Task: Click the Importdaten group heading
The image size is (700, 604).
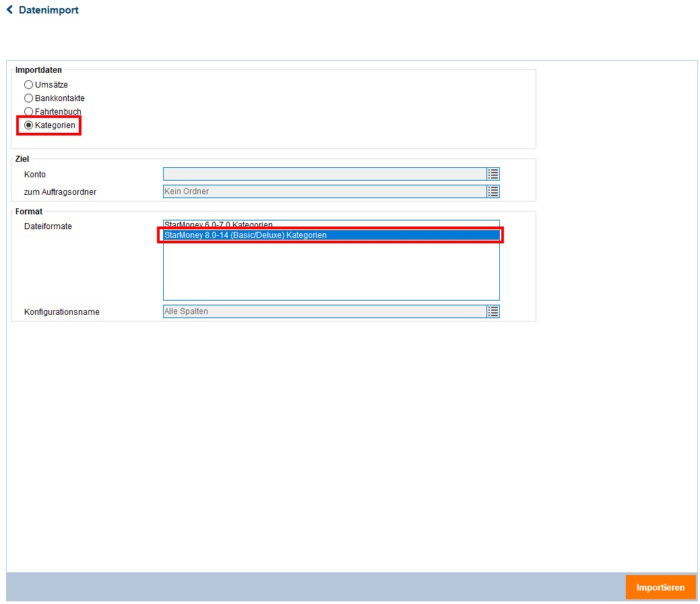Action: click(x=38, y=70)
